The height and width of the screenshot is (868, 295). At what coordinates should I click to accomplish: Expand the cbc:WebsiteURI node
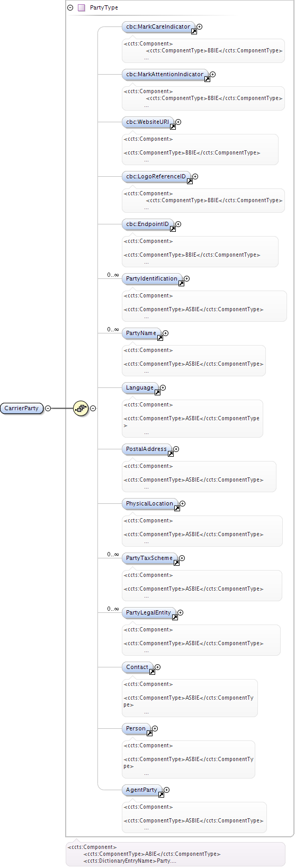(178, 122)
